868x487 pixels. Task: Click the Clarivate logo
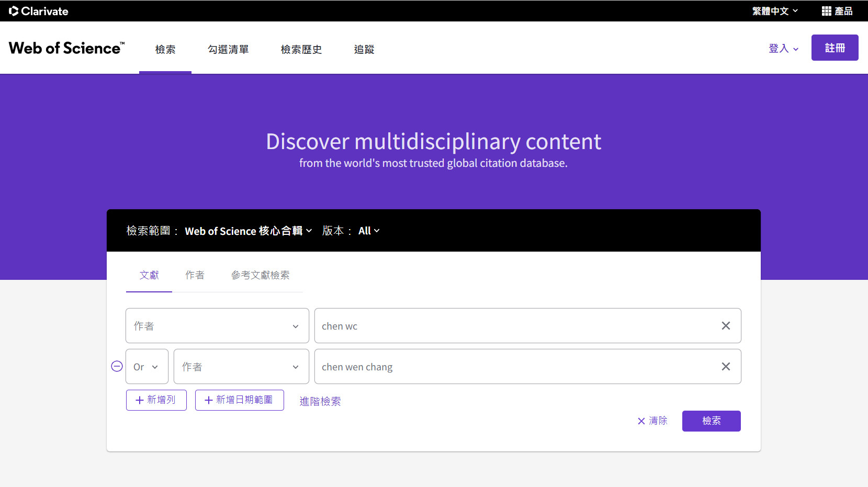pyautogui.click(x=38, y=11)
